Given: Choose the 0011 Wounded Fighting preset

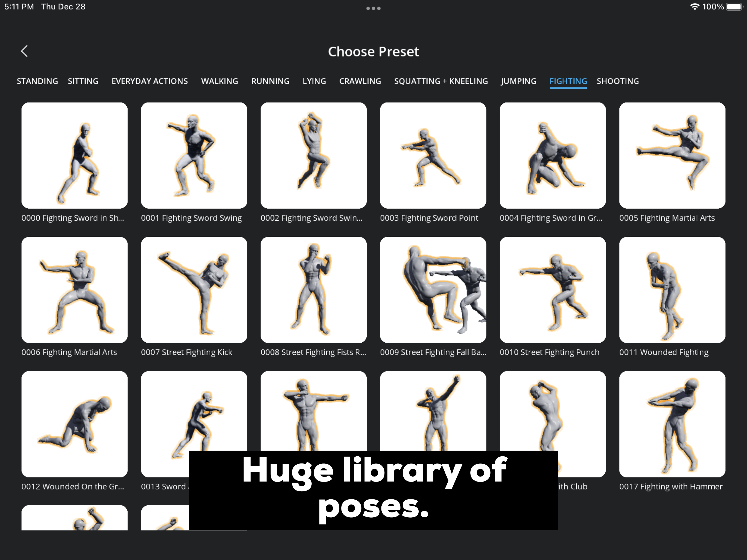Looking at the screenshot, I should pos(672,290).
